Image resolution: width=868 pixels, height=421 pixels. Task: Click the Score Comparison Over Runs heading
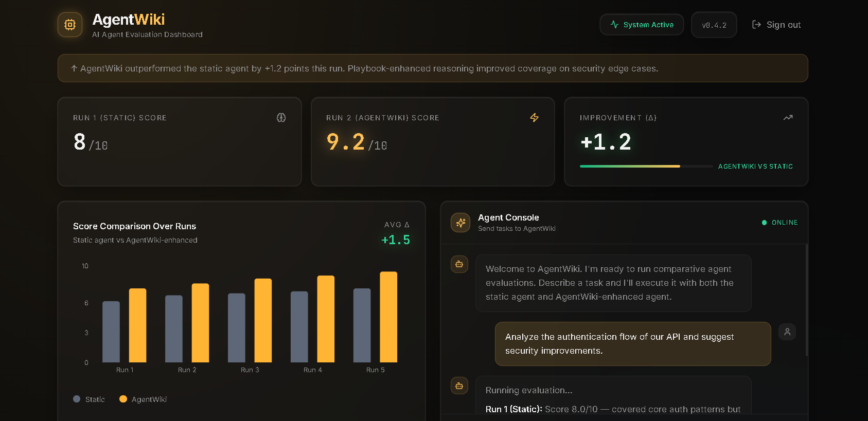click(134, 226)
